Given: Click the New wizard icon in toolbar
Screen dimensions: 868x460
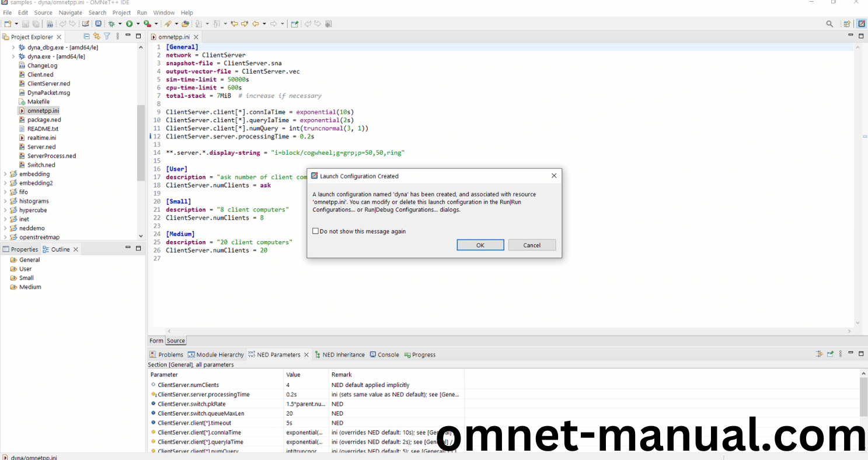Looking at the screenshot, I should click(8, 24).
